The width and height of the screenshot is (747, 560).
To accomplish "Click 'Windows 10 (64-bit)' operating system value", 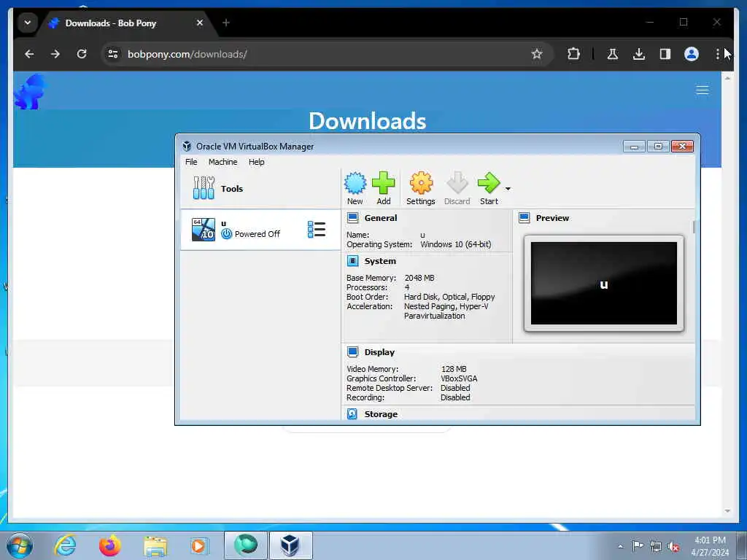I will click(455, 244).
